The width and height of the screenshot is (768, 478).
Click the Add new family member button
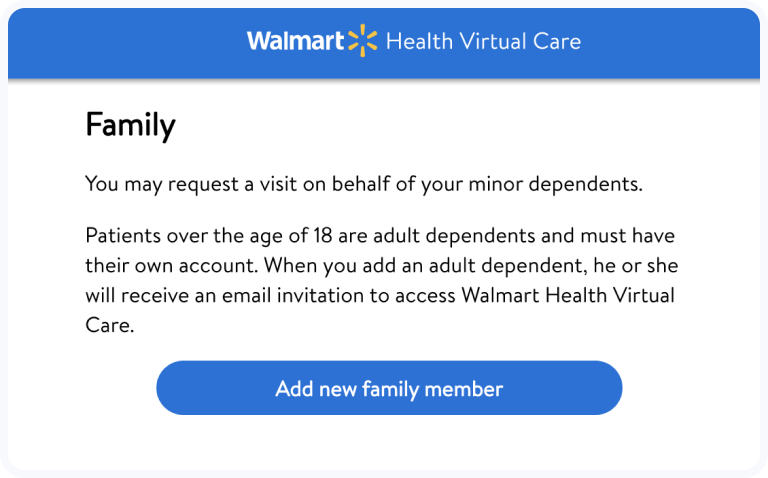click(389, 388)
